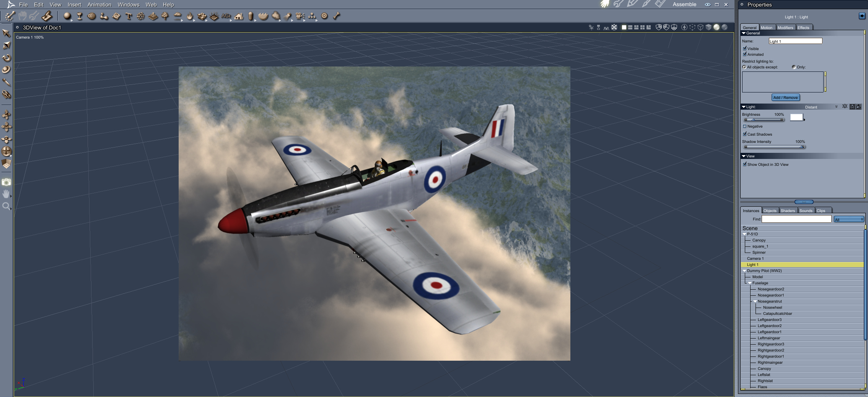Toggle the Animated checkbox
868x397 pixels.
[745, 54]
